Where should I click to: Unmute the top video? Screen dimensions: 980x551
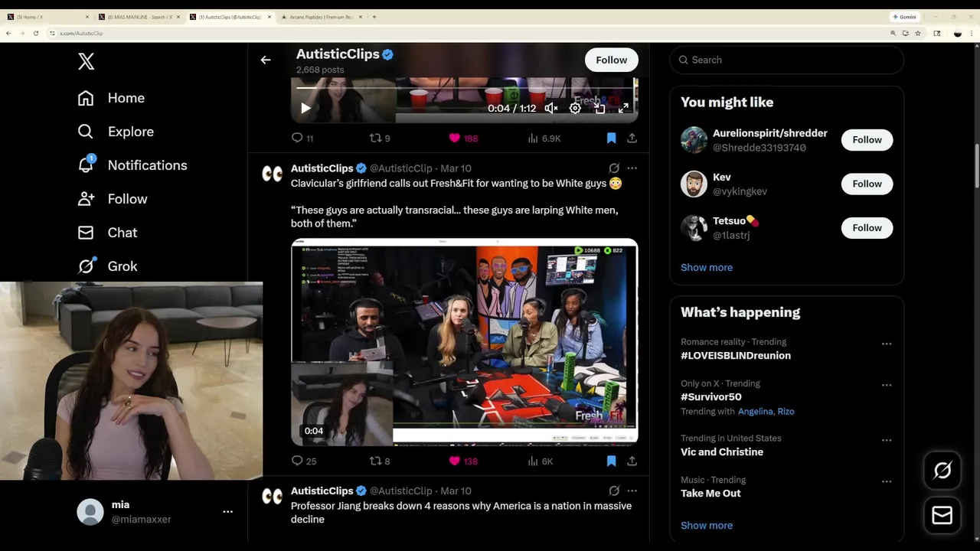pos(551,109)
